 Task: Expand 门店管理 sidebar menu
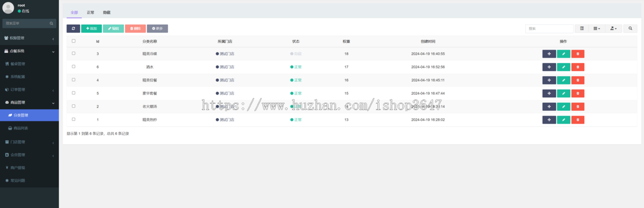click(29, 142)
